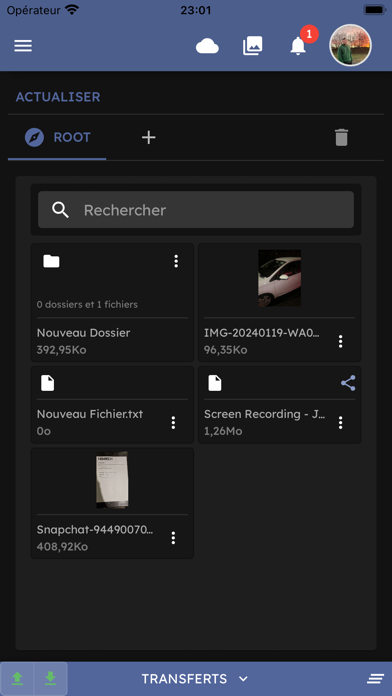Screen dimensions: 392x696
Task: Click the 392,95Ko size text
Action: coord(61,350)
